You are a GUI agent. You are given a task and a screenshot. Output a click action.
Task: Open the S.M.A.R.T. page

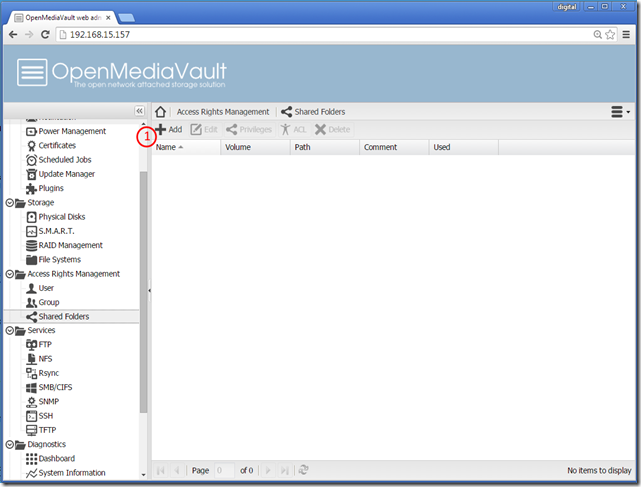[x=50, y=231]
